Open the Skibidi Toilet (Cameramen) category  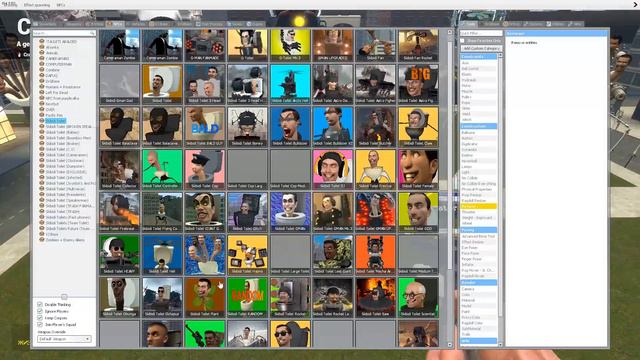(67, 155)
